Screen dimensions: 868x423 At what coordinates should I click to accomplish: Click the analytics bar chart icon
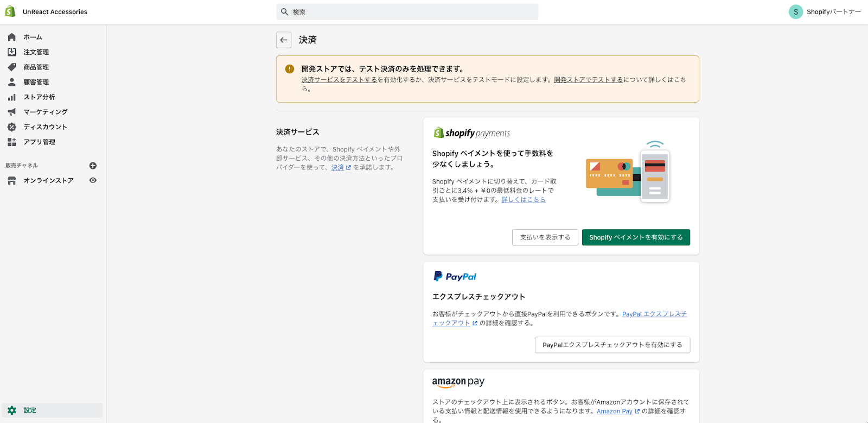click(x=12, y=97)
